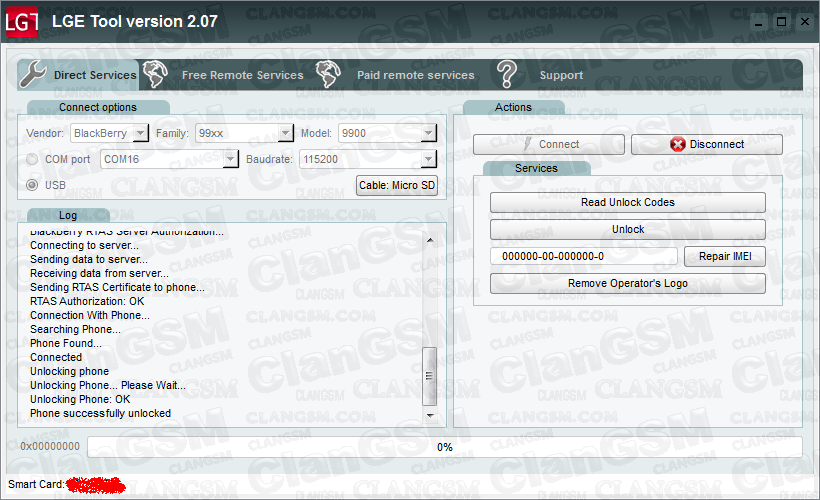Open the Direct Services tab

(78, 75)
